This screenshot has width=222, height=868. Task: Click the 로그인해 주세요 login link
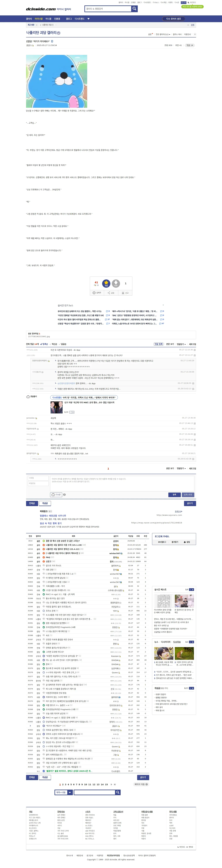[162, 536]
